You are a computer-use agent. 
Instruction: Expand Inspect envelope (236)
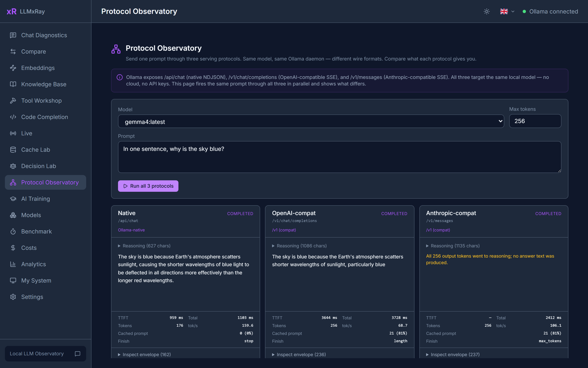click(x=299, y=355)
